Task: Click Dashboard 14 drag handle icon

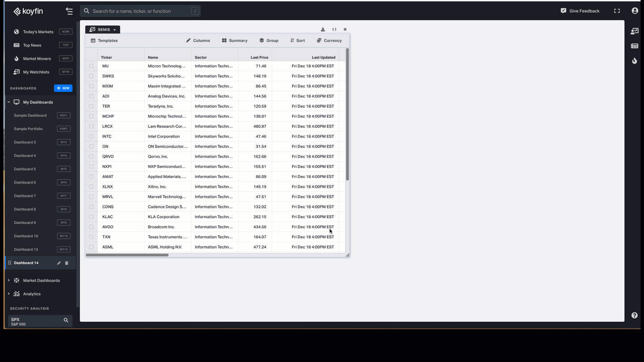Action: [9, 263]
